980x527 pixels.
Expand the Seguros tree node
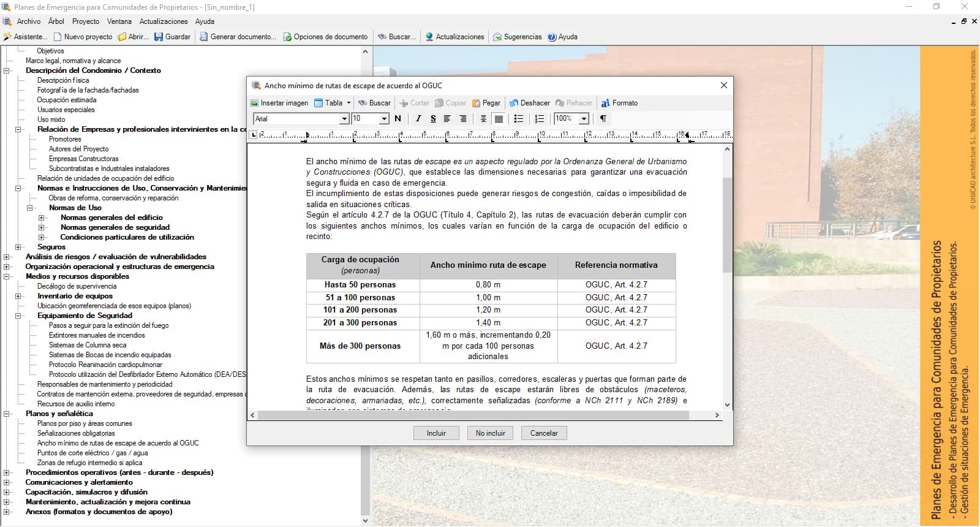(x=18, y=247)
